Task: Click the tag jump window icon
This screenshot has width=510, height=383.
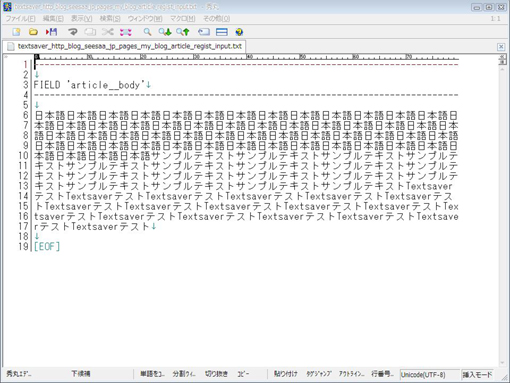Action: pyautogui.click(x=204, y=32)
